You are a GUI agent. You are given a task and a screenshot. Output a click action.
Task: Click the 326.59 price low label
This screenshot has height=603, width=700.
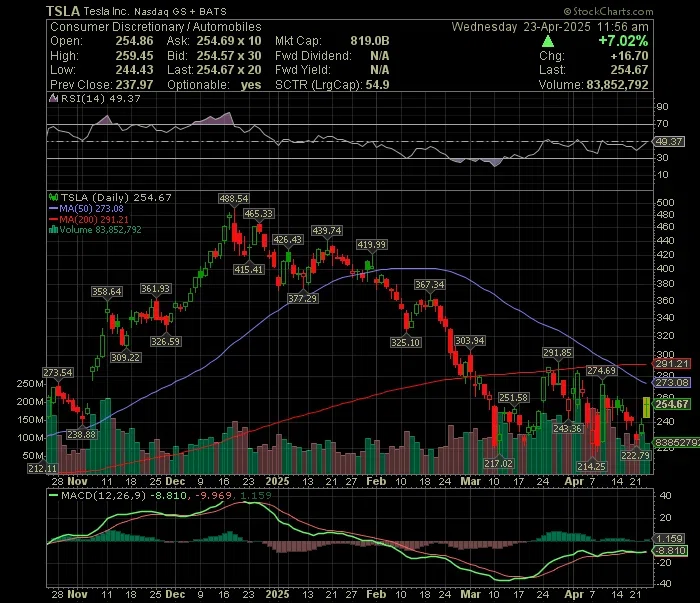pyautogui.click(x=166, y=341)
